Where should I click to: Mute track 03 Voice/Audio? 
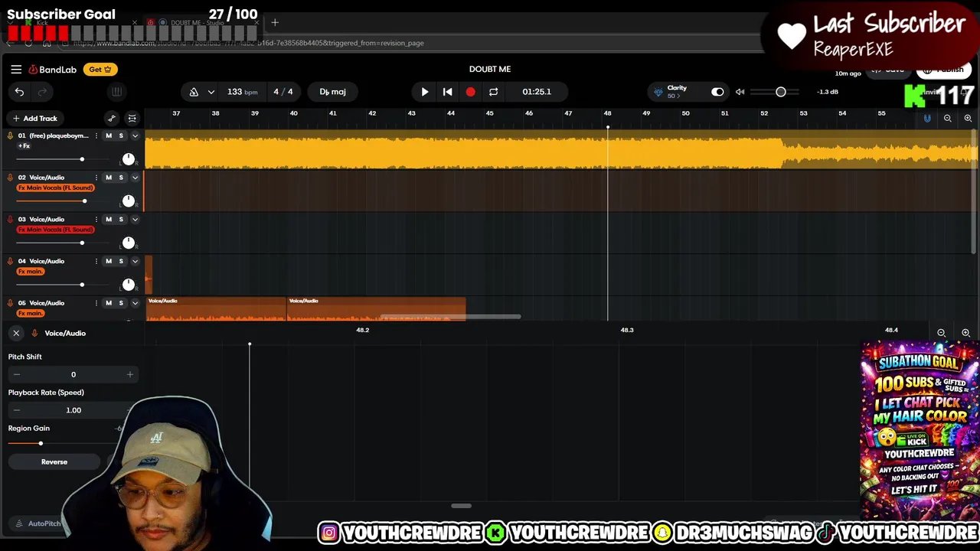109,220
